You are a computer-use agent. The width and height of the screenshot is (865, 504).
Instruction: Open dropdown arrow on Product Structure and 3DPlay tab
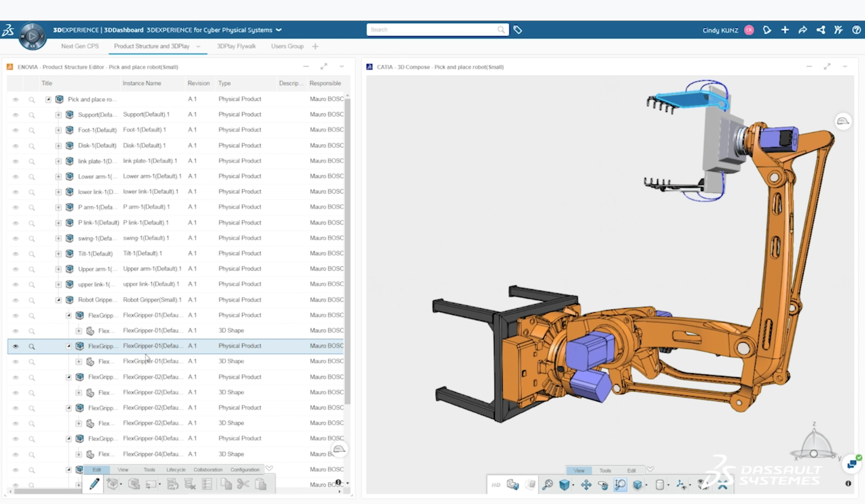(x=198, y=46)
